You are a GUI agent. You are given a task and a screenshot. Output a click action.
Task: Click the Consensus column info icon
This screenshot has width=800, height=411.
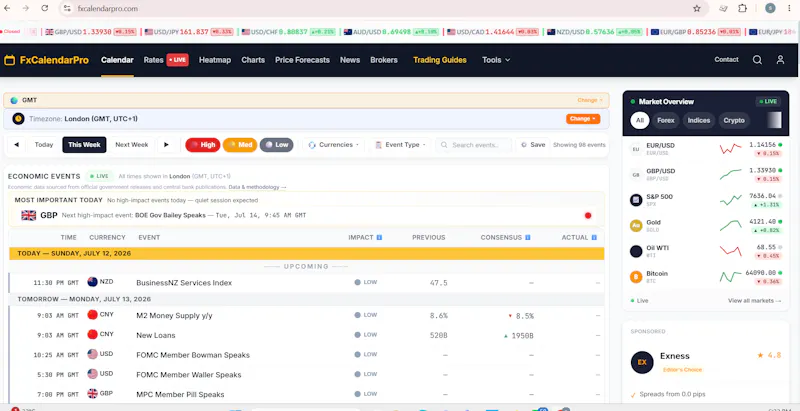click(x=528, y=238)
